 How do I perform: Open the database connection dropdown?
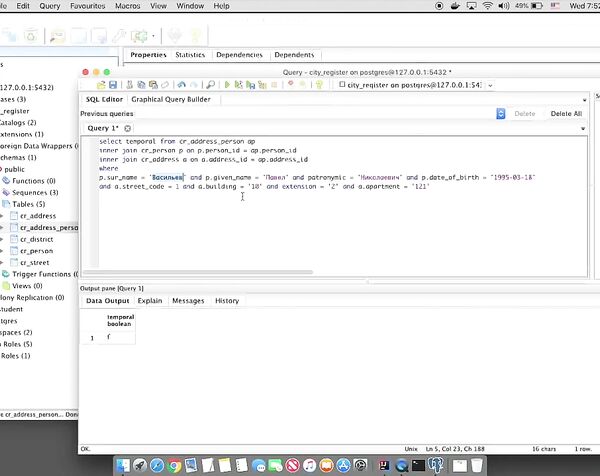click(x=488, y=85)
